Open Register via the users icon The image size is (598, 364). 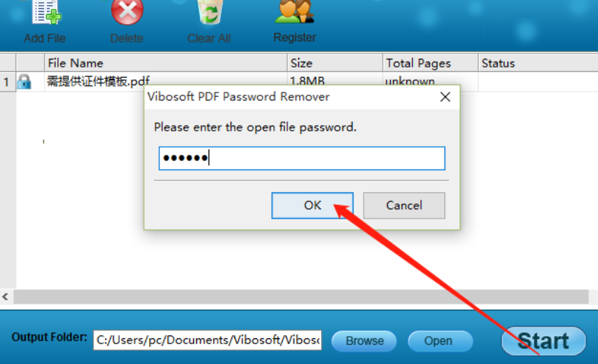[x=295, y=11]
